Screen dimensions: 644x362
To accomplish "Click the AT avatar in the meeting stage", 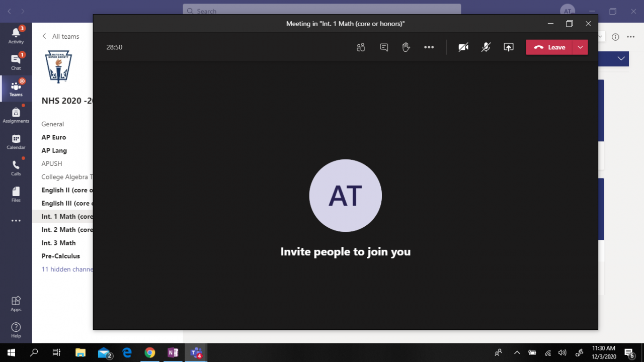I will (x=346, y=196).
